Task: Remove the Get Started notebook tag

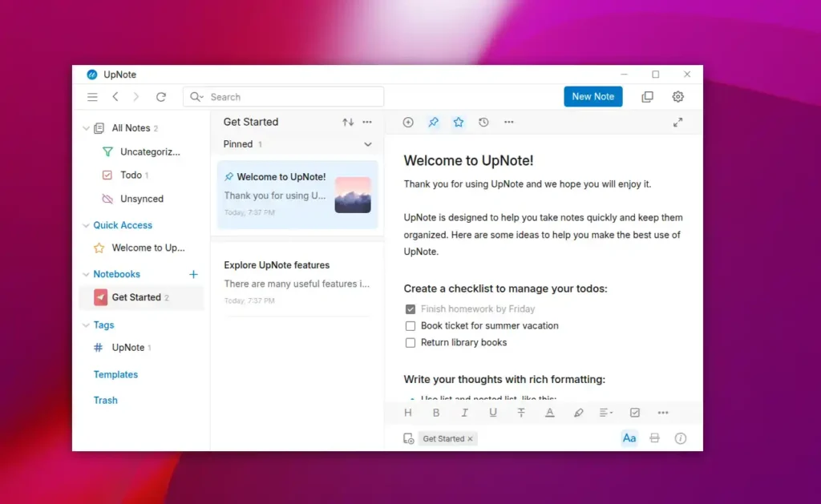Action: tap(471, 439)
